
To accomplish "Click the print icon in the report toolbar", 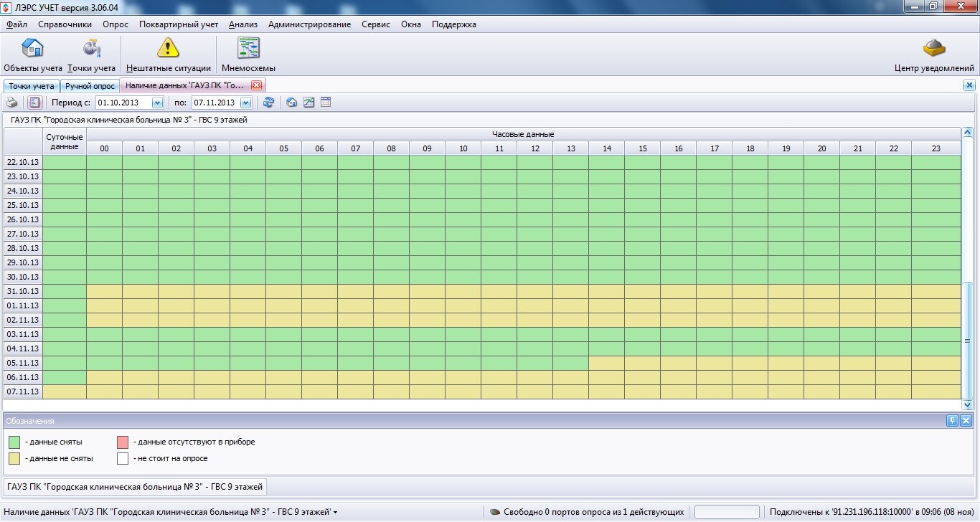I will (x=12, y=103).
